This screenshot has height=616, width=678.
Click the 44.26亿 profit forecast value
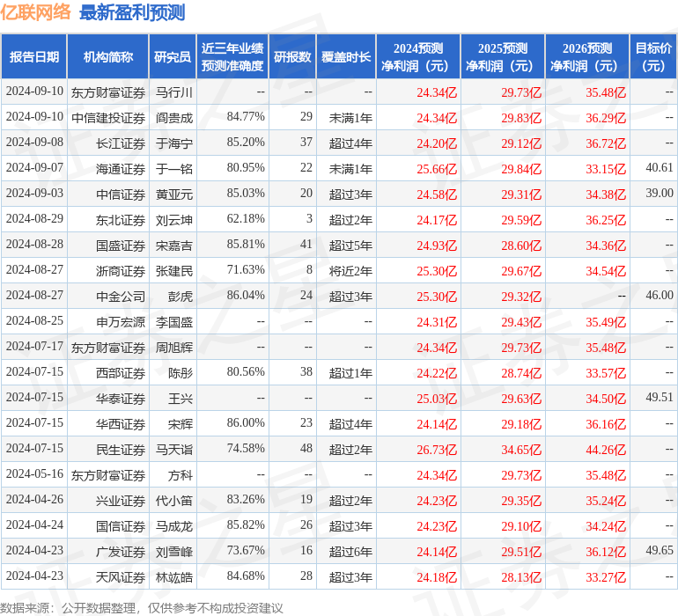point(606,450)
